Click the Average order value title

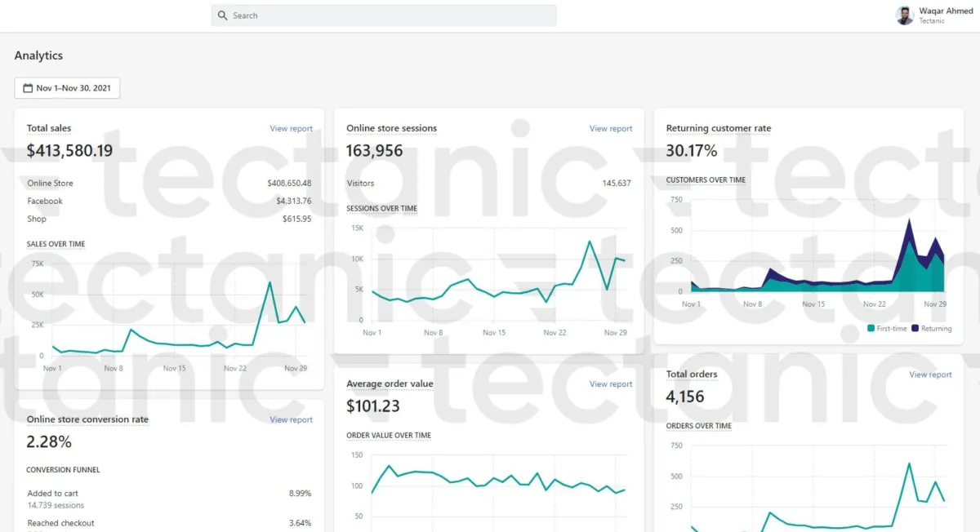[x=390, y=383]
